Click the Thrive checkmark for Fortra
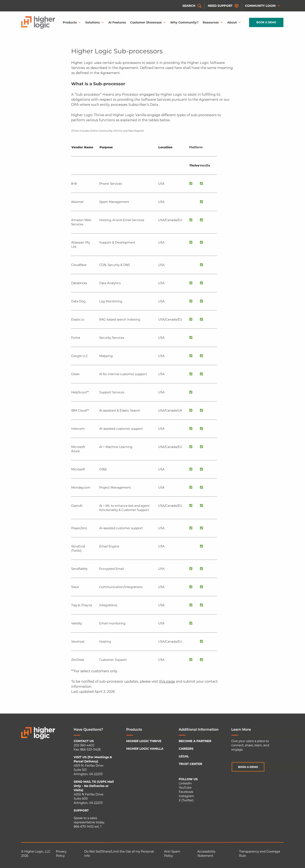Screen dimensions: 305x868 (191, 338)
